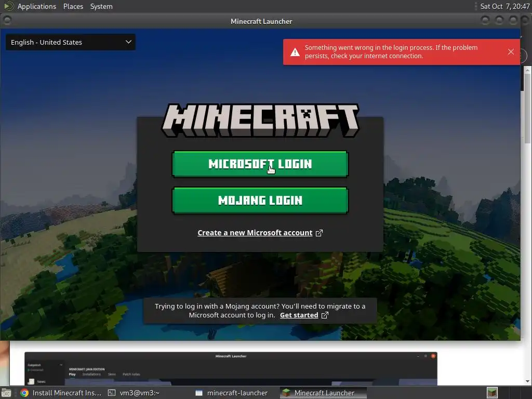
Task: Click external link icon beside Get started
Action: tap(325, 315)
